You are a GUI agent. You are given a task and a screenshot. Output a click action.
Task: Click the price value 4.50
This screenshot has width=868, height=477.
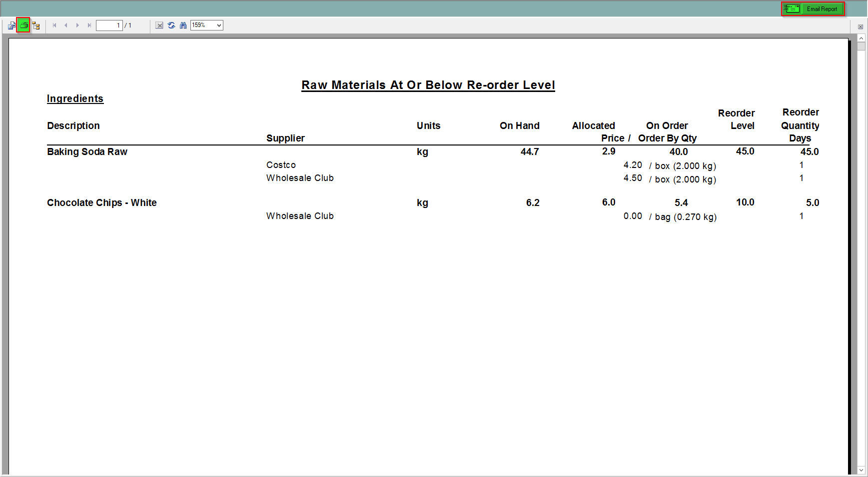pos(633,178)
